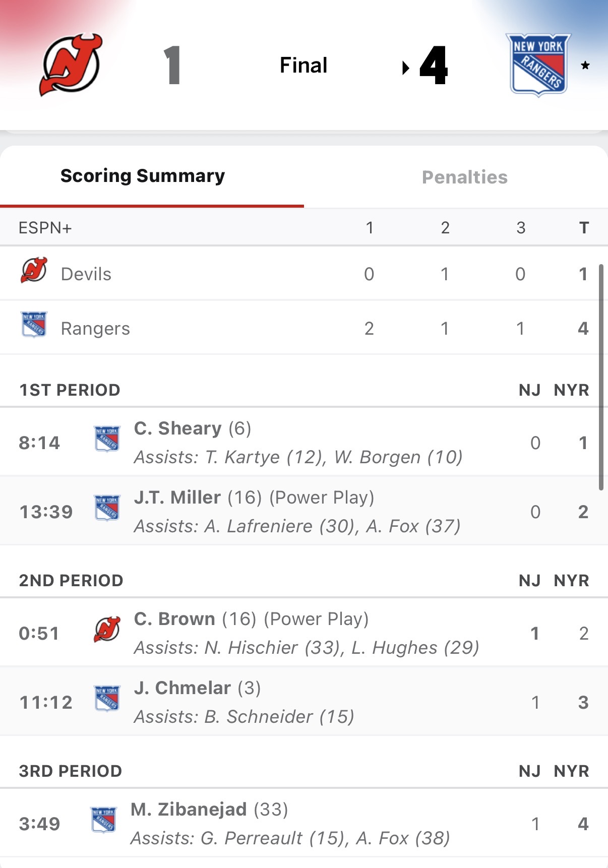Select the Scoring Summary tab

coord(143,176)
